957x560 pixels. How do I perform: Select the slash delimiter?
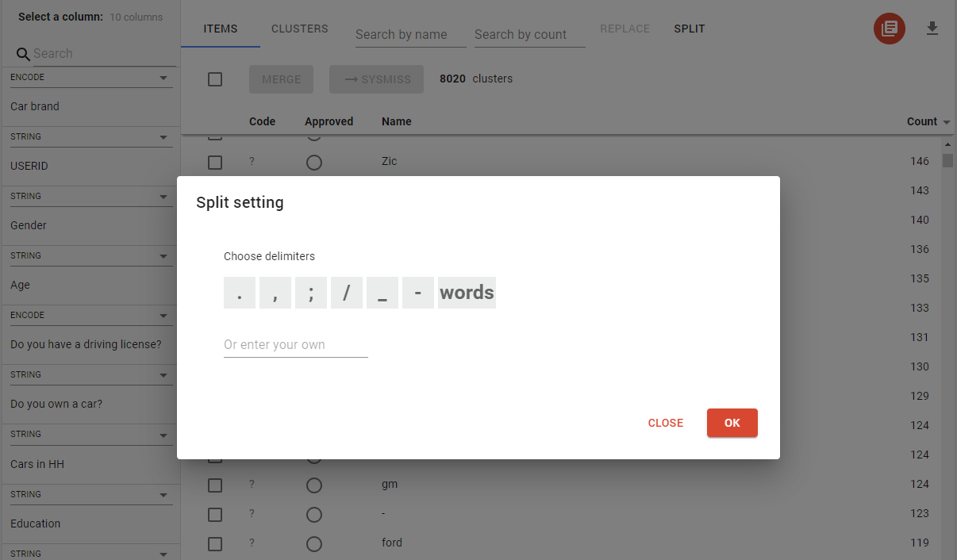coord(347,292)
